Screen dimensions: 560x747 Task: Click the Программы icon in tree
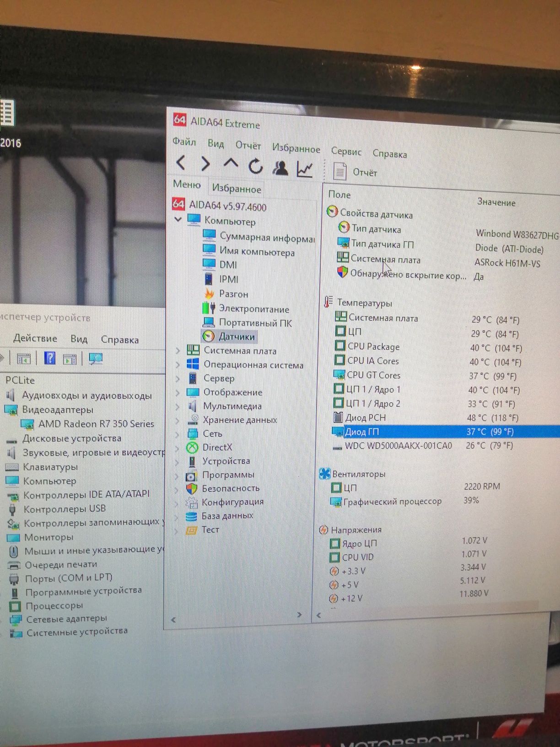point(192,476)
